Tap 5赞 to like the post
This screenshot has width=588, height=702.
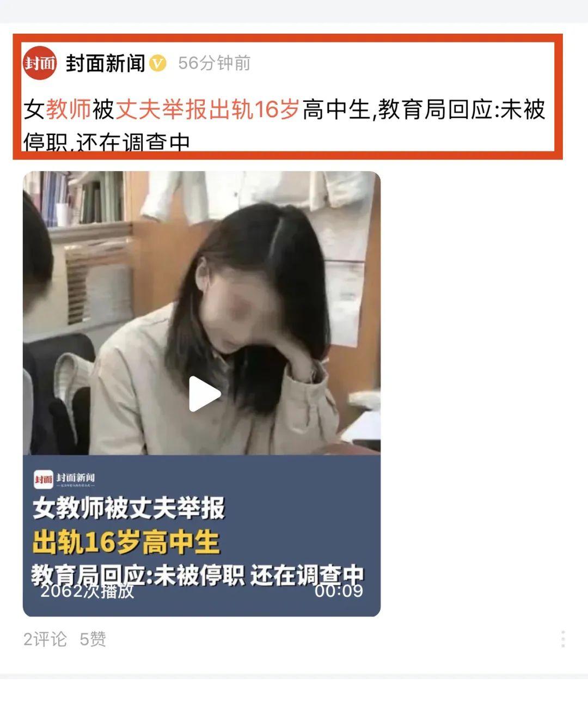click(93, 639)
